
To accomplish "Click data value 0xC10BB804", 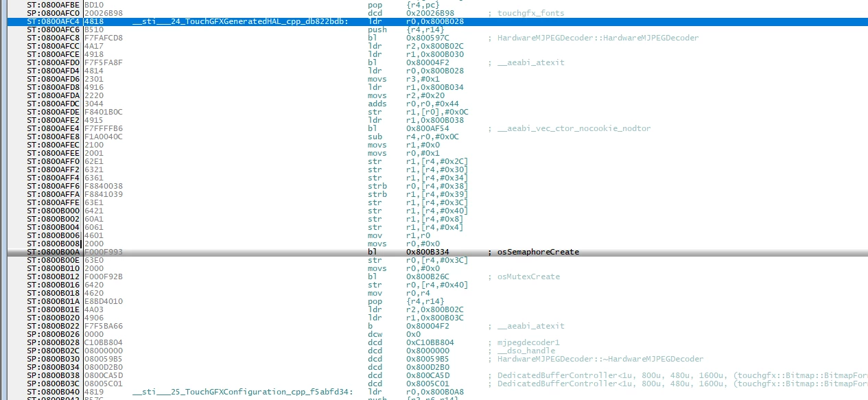I will [430, 342].
